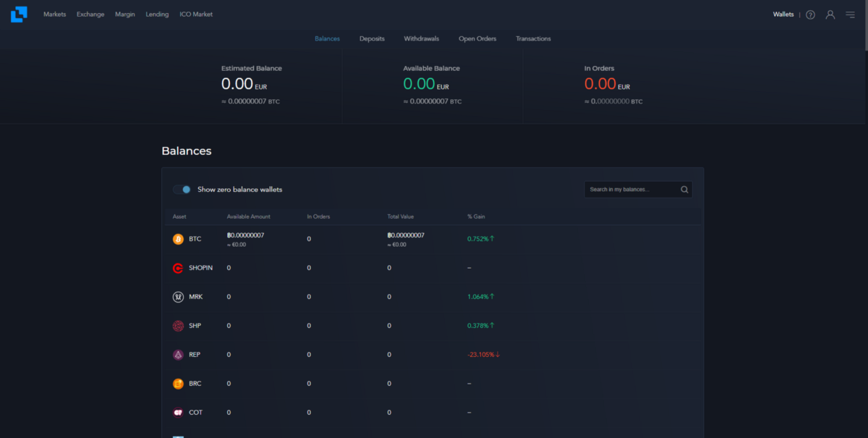This screenshot has height=438, width=868.
Task: Click the In Orders 0.00 EUR summary amount
Action: tap(607, 84)
